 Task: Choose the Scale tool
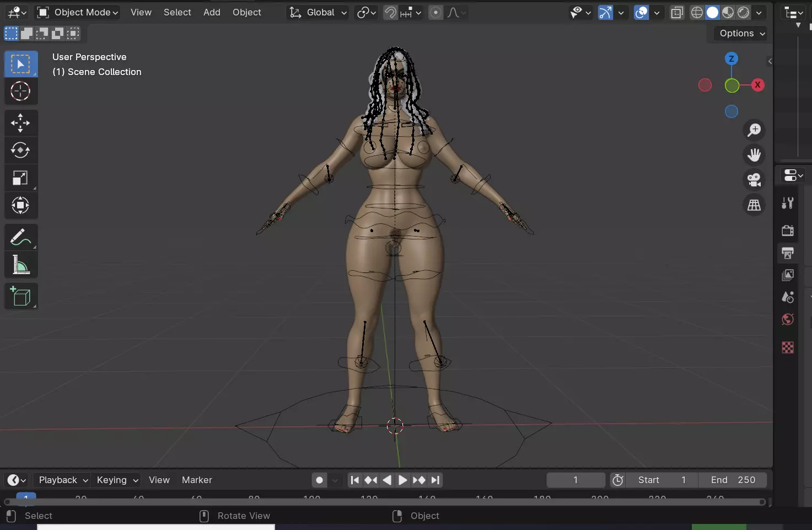click(21, 178)
